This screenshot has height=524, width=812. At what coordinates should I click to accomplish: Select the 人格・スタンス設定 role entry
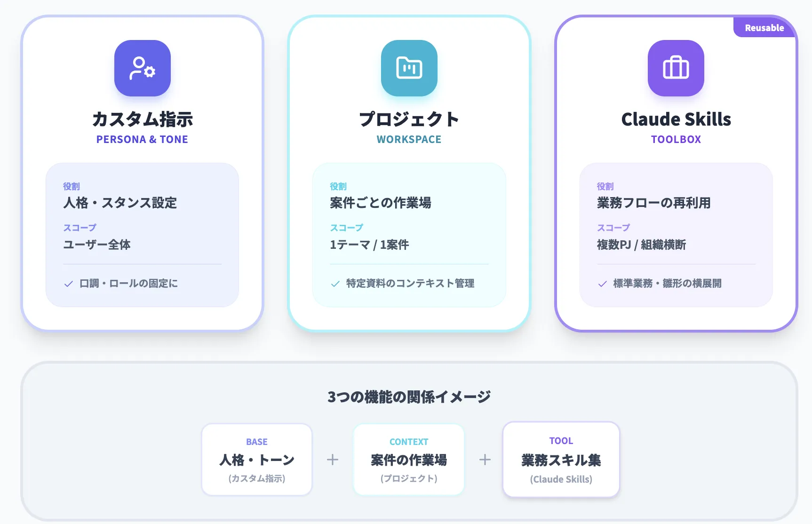point(120,203)
